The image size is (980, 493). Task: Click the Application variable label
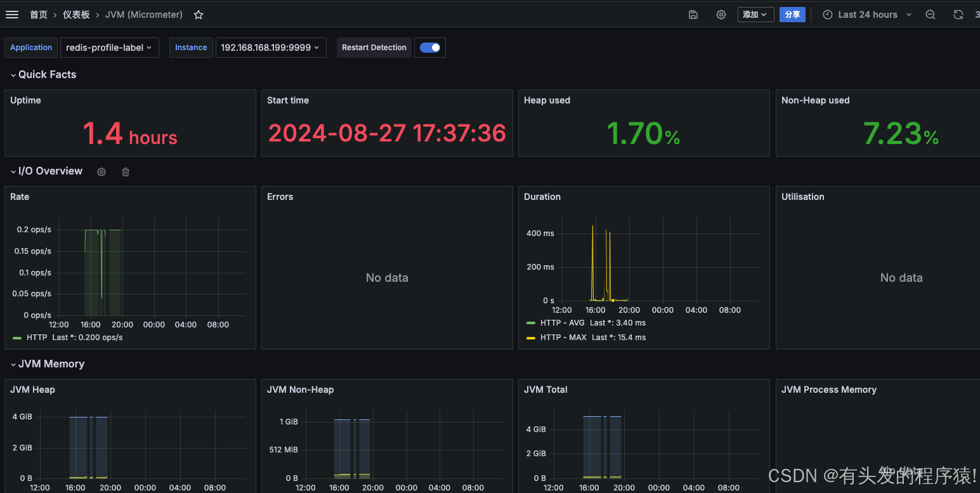[31, 48]
